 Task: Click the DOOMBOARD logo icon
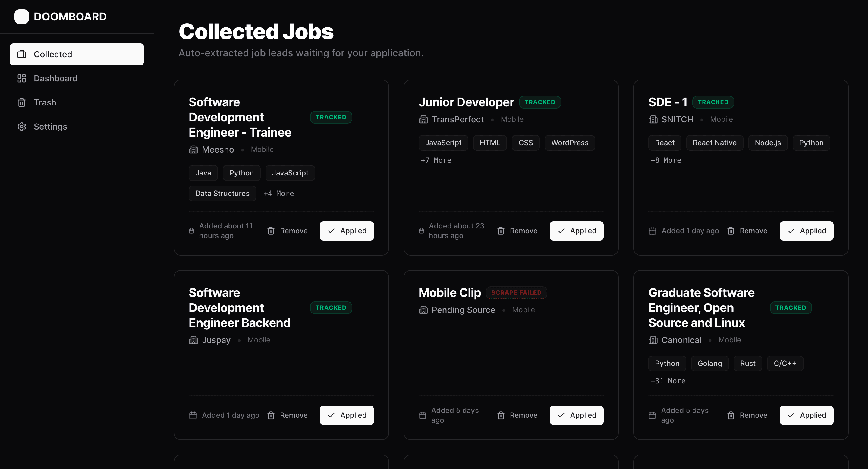pos(22,17)
